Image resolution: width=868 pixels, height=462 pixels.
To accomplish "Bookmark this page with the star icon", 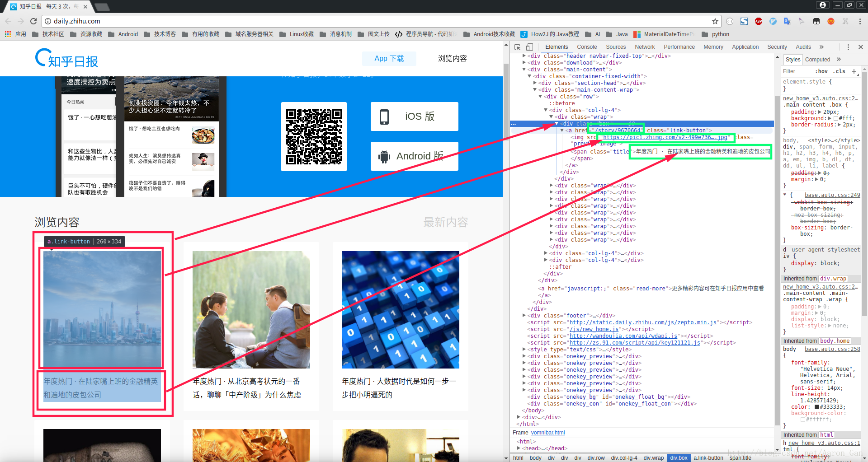I will (x=715, y=21).
